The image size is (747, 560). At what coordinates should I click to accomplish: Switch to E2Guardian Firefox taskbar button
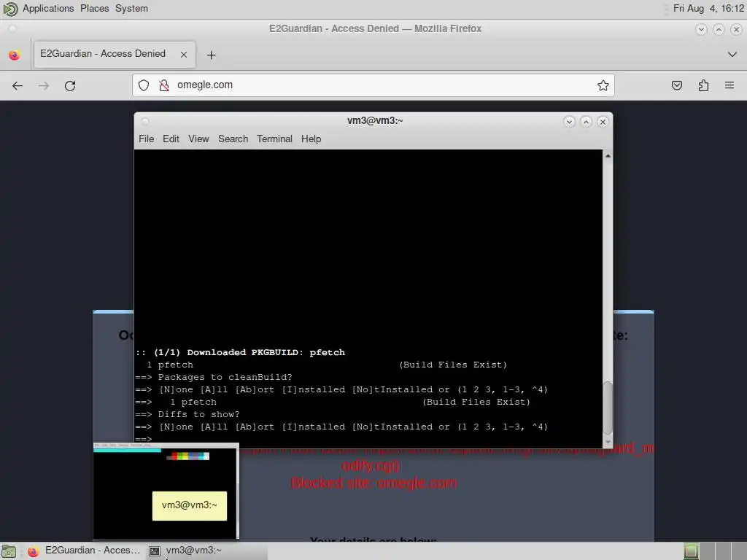[84, 551]
